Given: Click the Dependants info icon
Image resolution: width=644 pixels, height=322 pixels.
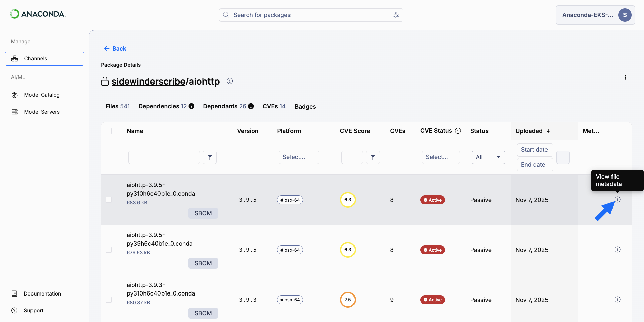Looking at the screenshot, I should pyautogui.click(x=251, y=106).
